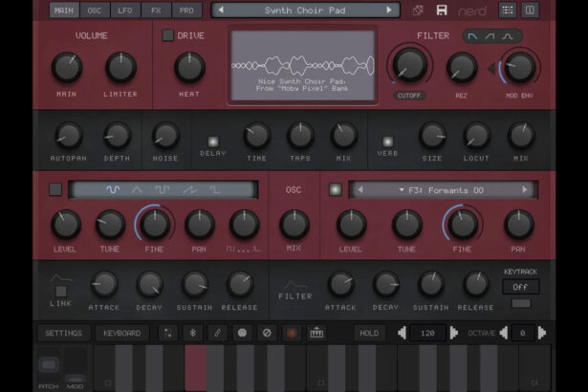This screenshot has width=588, height=392.
Task: Open the F3: Formants 00 wavetable dropdown
Action: pyautogui.click(x=442, y=190)
